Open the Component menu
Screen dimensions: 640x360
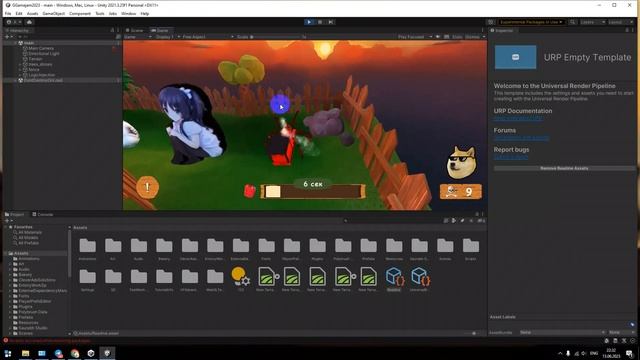[80, 13]
